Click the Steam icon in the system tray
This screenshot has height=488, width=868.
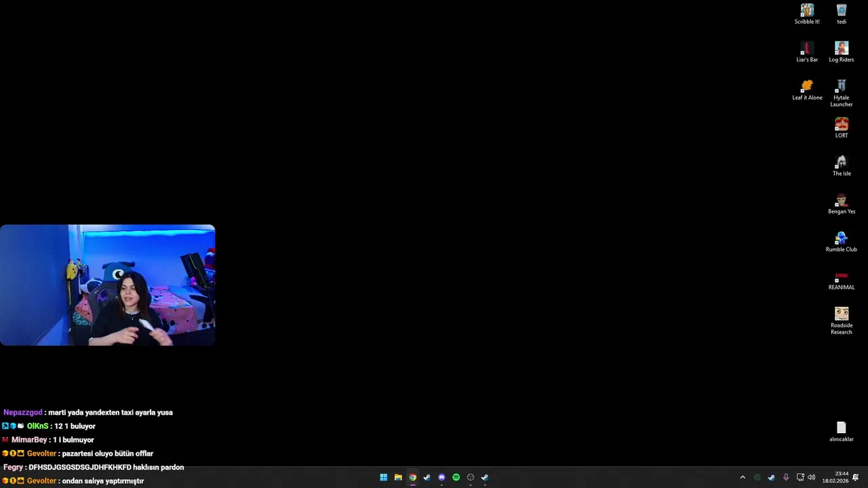tap(771, 477)
